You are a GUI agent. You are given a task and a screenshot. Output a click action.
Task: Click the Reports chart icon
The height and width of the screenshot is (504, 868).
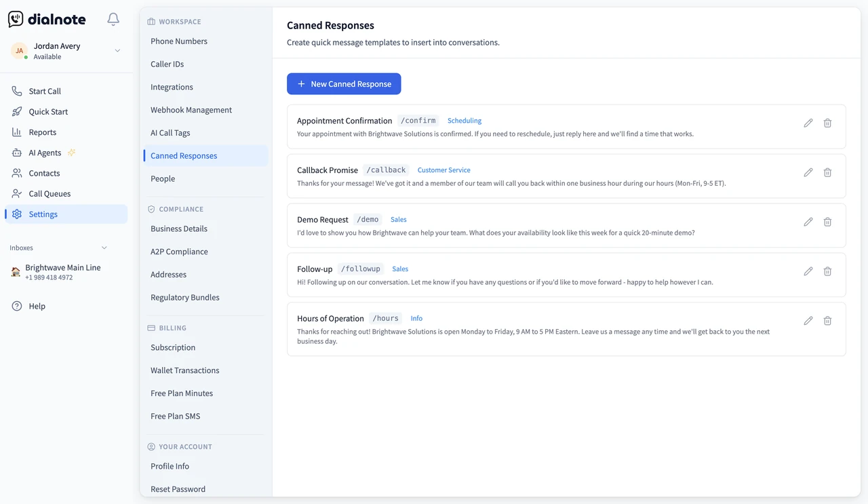(17, 132)
